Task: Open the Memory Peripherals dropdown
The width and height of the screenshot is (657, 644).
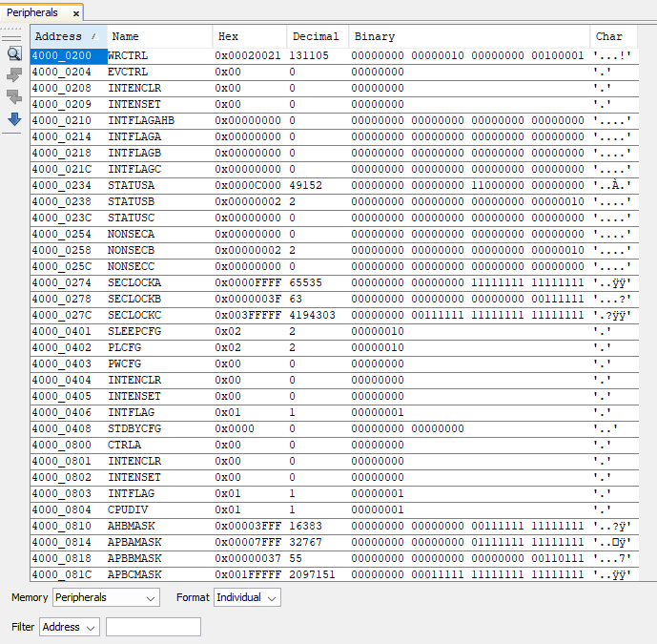Action: point(106,597)
